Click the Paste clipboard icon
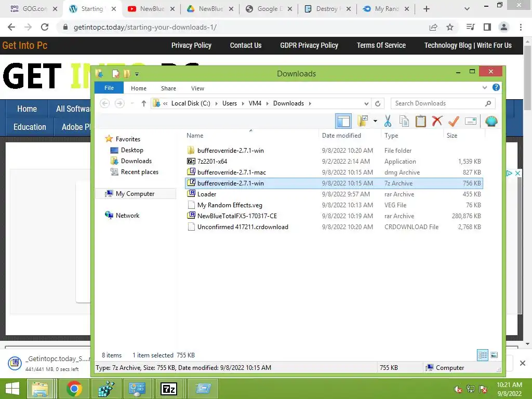Screen dimensions: 532x399 [x=421, y=121]
